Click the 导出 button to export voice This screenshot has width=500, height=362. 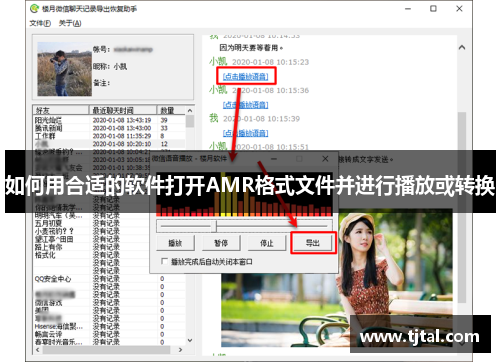pyautogui.click(x=313, y=243)
